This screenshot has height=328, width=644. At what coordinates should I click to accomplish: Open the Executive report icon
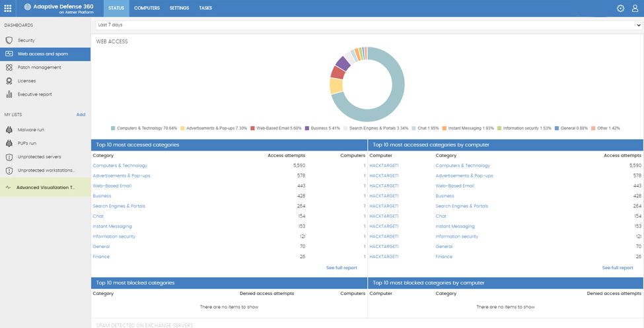point(9,94)
